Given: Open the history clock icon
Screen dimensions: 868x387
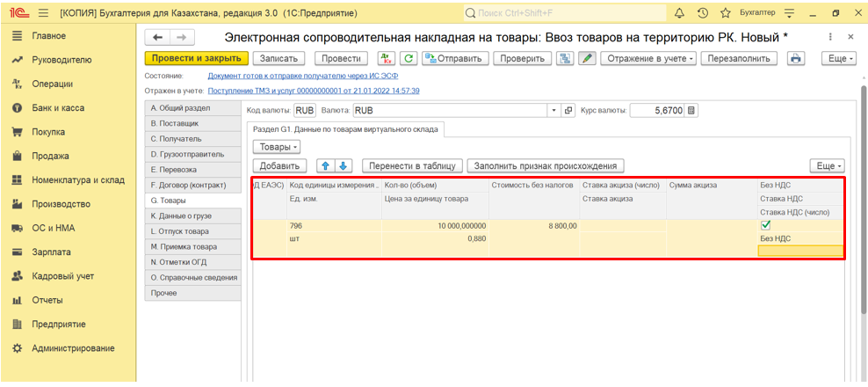Looking at the screenshot, I should click(702, 13).
